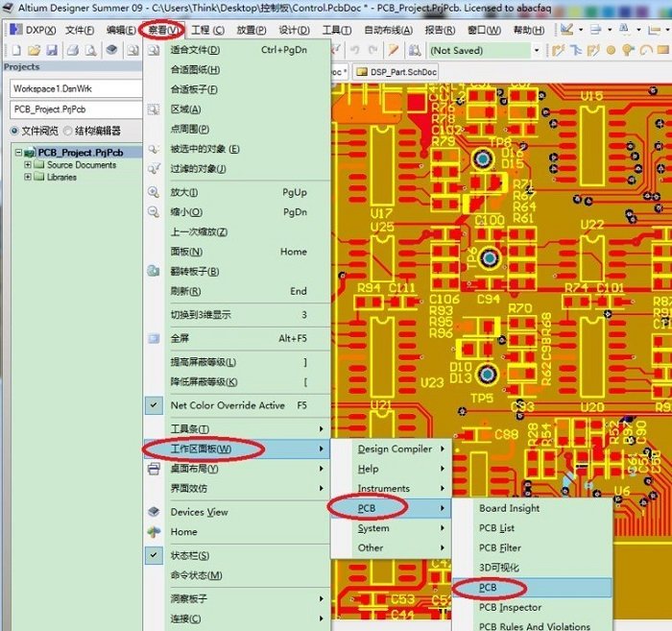Click the redo arrow icon
The width and height of the screenshot is (672, 631).
click(x=372, y=50)
